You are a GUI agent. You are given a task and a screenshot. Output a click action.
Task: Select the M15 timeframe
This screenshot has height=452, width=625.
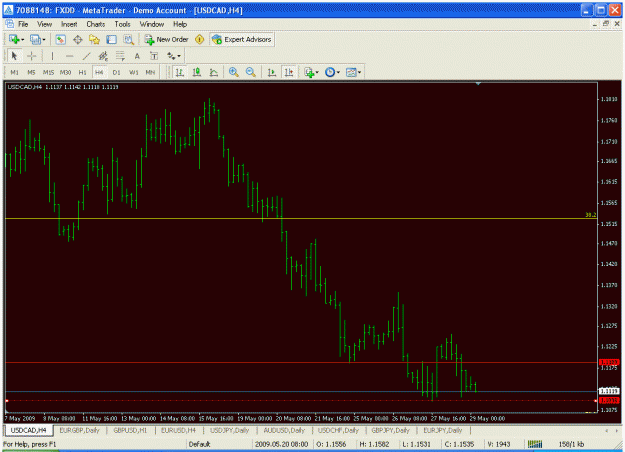(x=48, y=72)
